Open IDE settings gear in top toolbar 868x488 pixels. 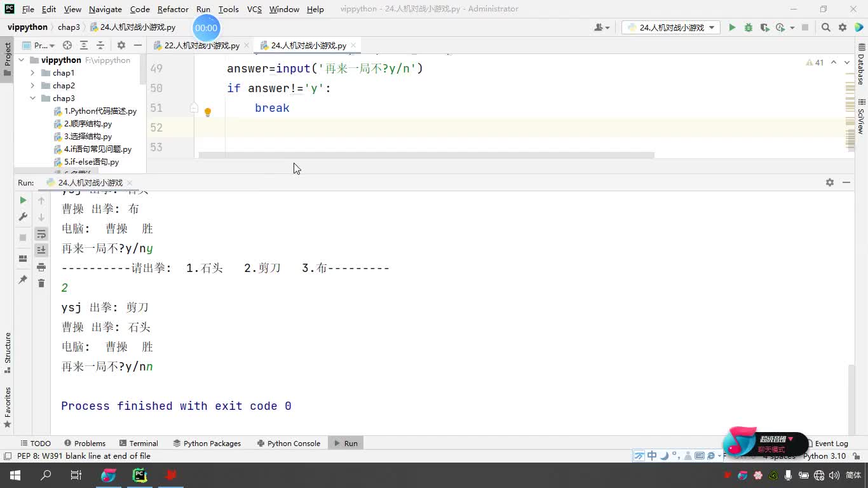point(843,27)
